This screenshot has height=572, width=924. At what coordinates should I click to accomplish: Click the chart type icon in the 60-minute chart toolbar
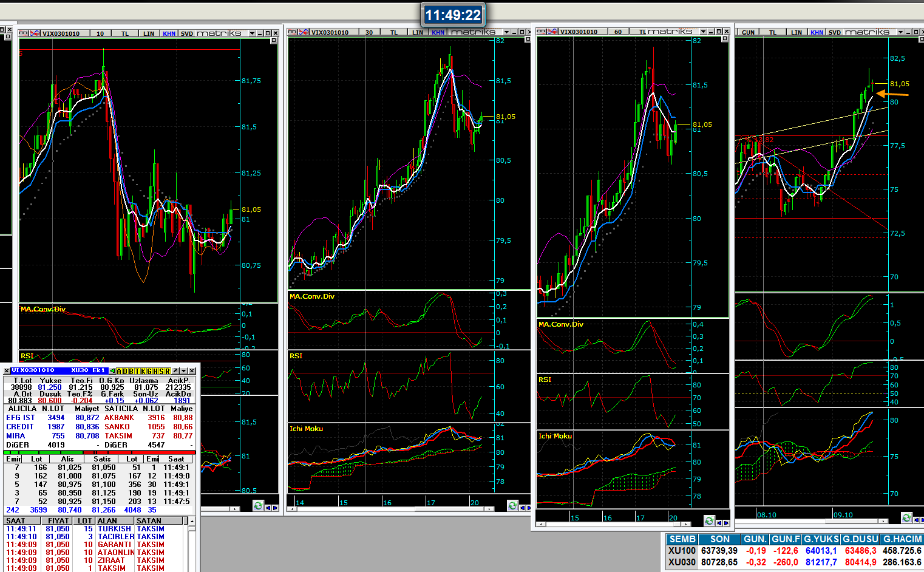(x=543, y=32)
